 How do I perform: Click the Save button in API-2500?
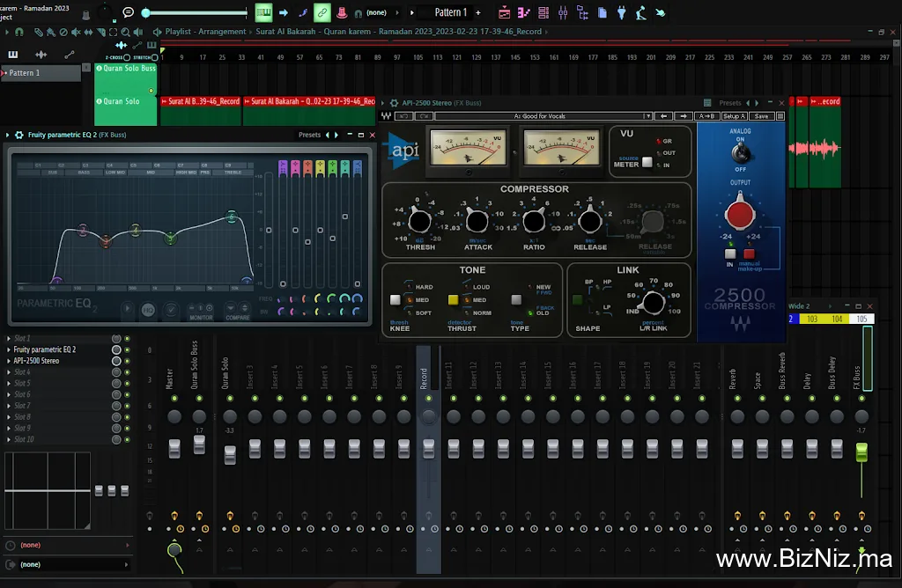[x=761, y=116]
